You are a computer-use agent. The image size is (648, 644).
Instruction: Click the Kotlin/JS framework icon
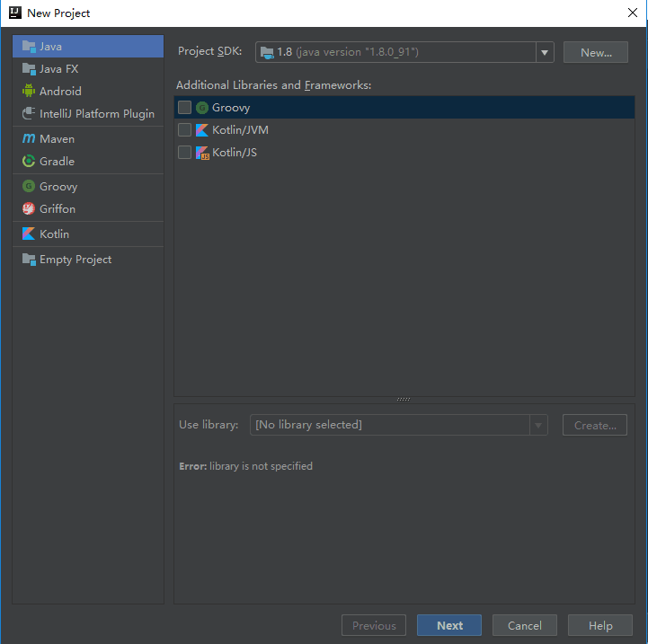click(202, 153)
